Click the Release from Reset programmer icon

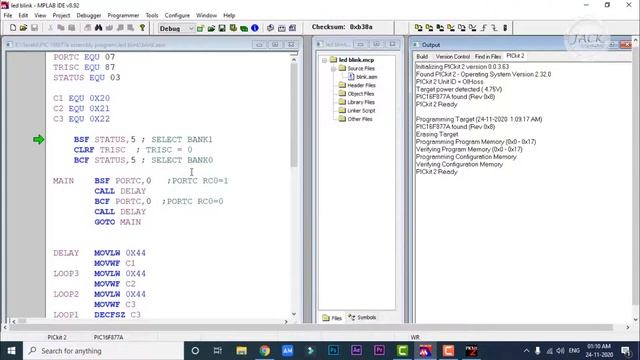[x=484, y=28]
